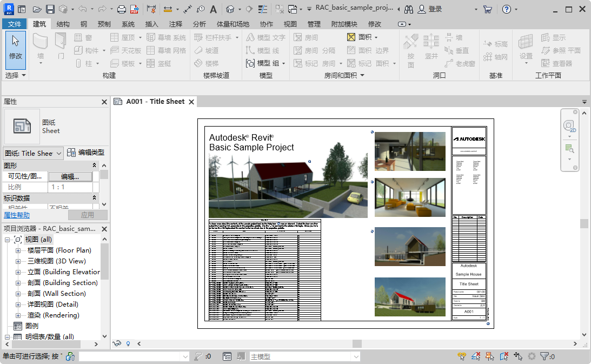The height and width of the screenshot is (364, 591).
Task: Select the Model Line (模型 线) tool
Action: (263, 50)
